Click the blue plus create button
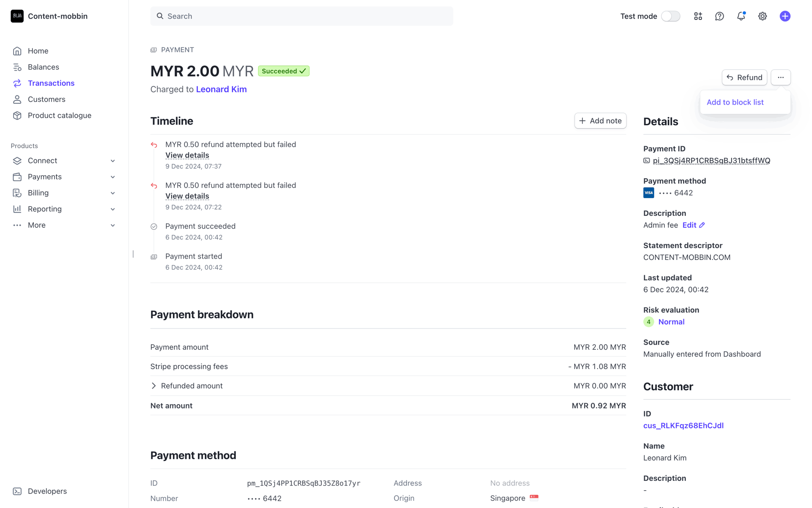 point(785,16)
